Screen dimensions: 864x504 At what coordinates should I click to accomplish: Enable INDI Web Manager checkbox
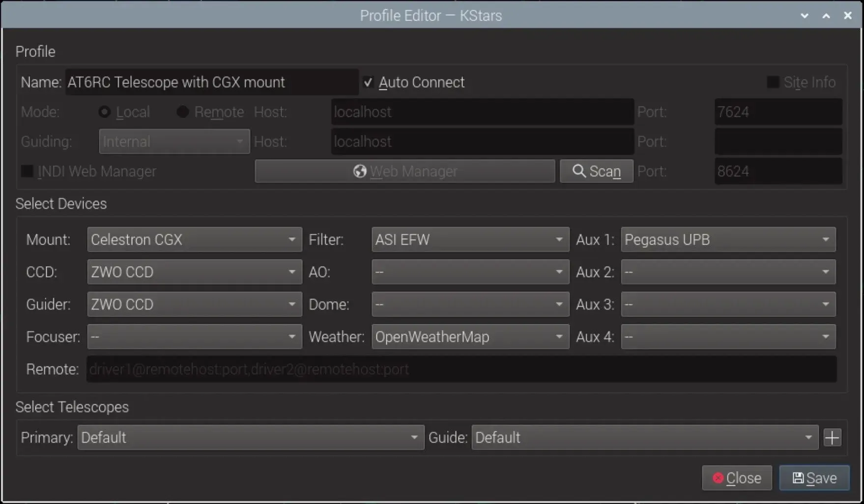coord(28,171)
